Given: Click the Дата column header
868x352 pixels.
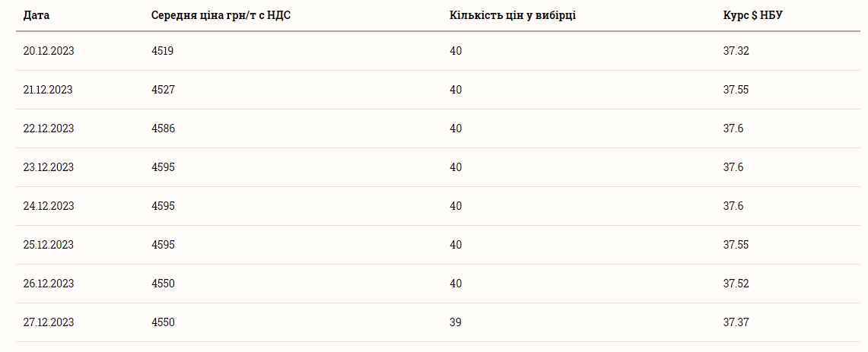Looking at the screenshot, I should pos(37,14).
